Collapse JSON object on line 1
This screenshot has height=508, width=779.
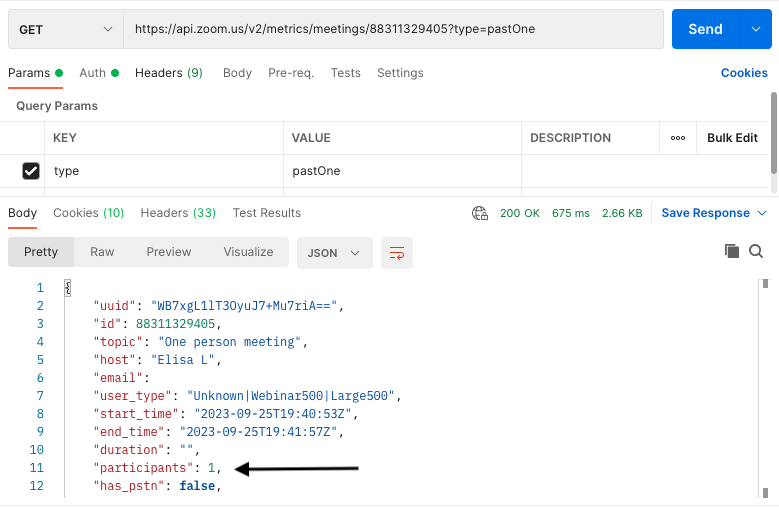click(x=68, y=288)
